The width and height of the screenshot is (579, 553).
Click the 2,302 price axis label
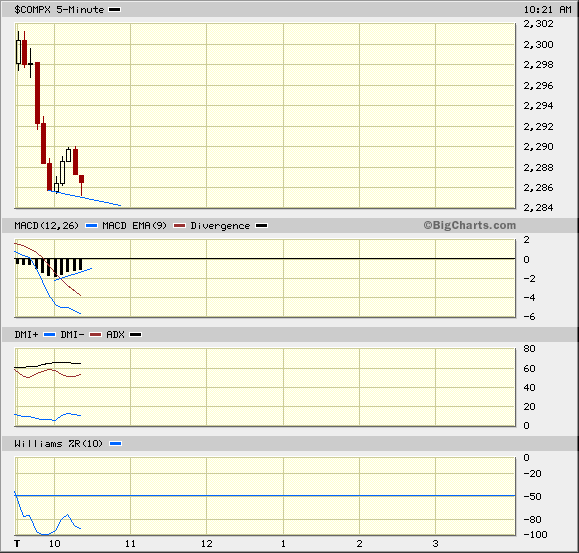[x=538, y=24]
